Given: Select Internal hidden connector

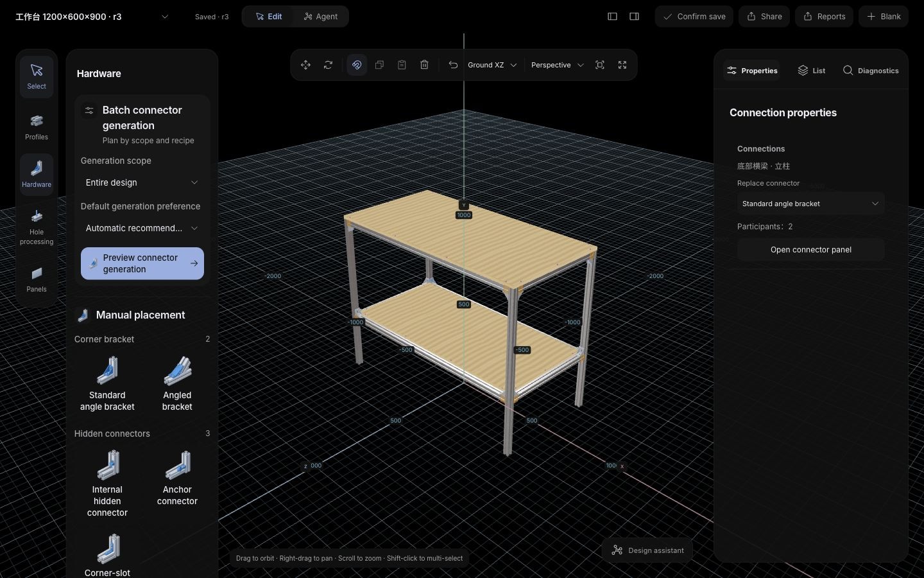Looking at the screenshot, I should coord(107,484).
